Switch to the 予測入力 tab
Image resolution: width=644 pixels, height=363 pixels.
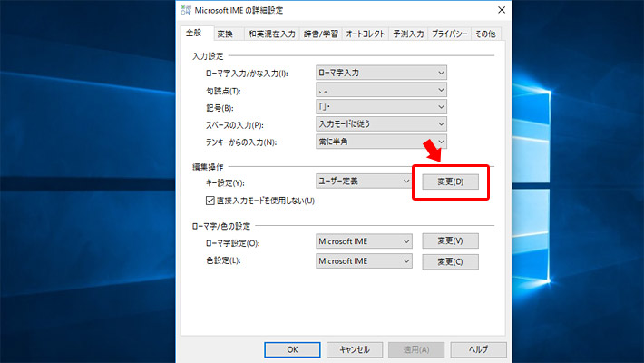point(411,34)
